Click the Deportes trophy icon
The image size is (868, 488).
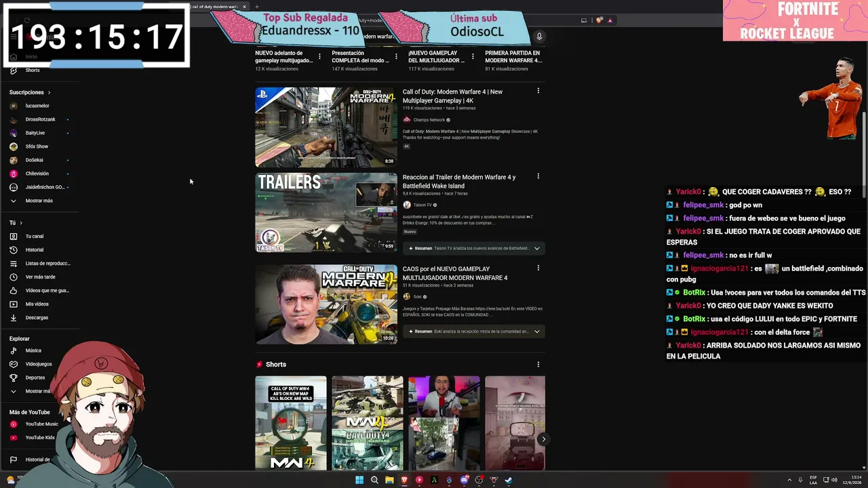click(14, 378)
